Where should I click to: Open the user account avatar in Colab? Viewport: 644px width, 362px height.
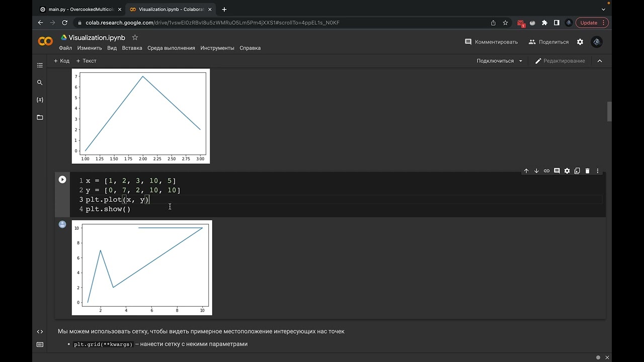597,42
